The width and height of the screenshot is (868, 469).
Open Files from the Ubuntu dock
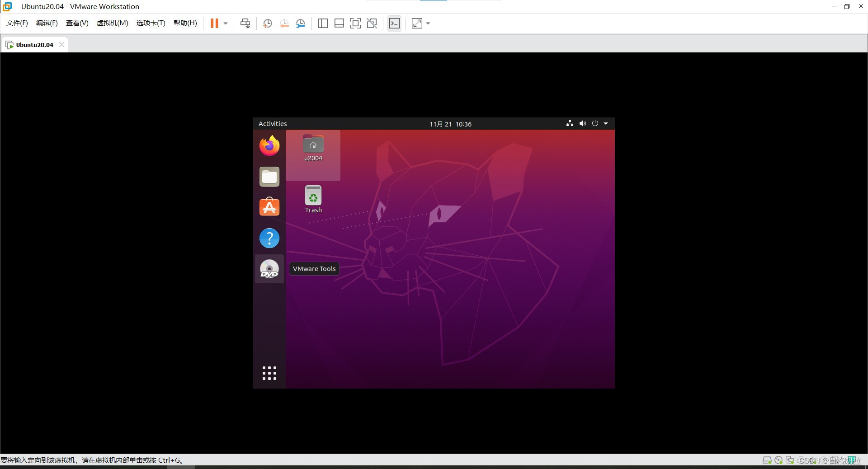coord(269,177)
